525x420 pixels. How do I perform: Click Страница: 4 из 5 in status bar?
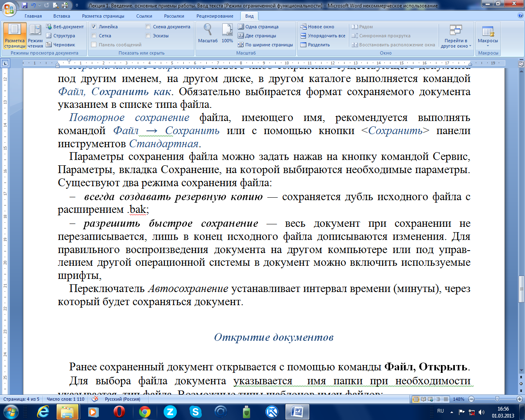(x=21, y=399)
